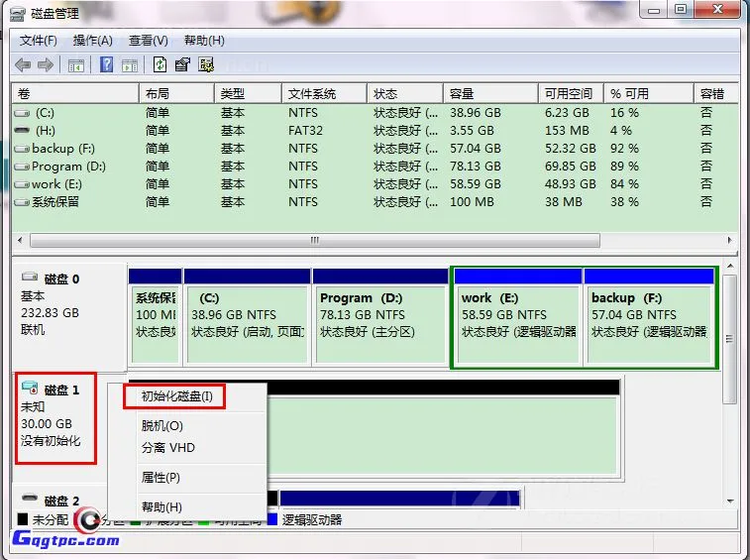Click the Settings toolbar icon with gear
The width and height of the screenshot is (750, 560).
[206, 64]
